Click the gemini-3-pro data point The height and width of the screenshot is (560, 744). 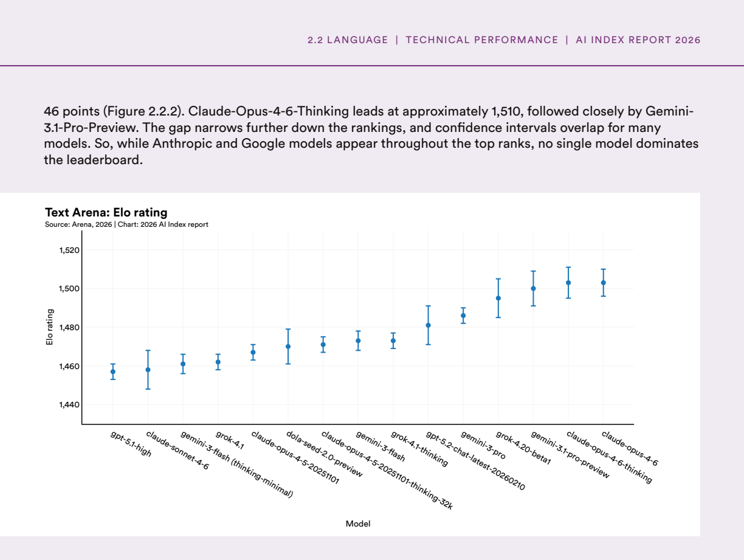(463, 316)
